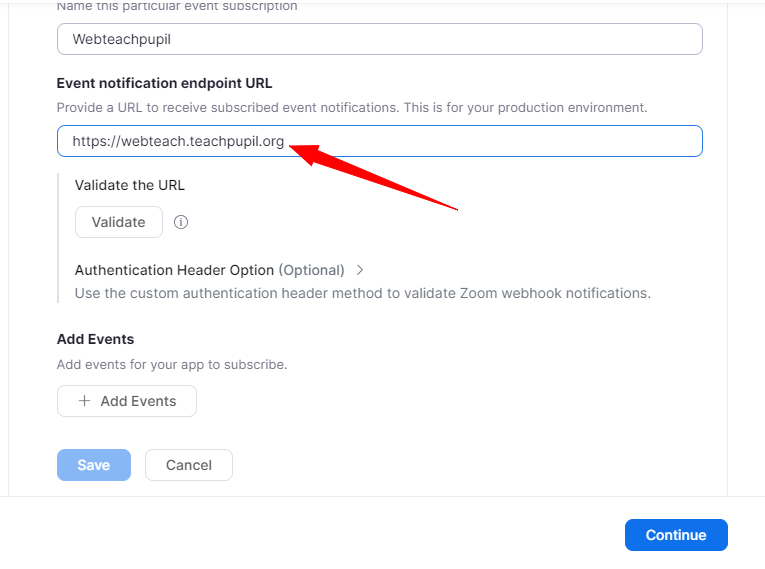Cancel the event subscription changes

coord(189,465)
